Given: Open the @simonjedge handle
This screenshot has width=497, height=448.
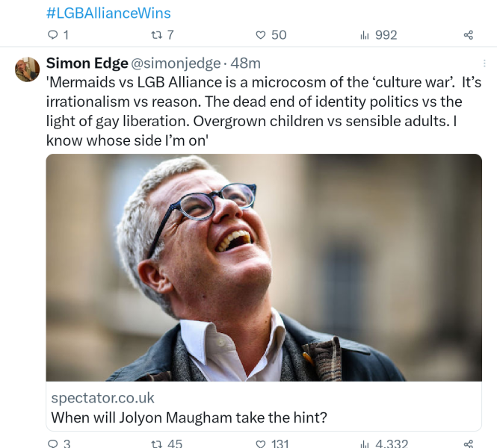Looking at the screenshot, I should (x=176, y=63).
